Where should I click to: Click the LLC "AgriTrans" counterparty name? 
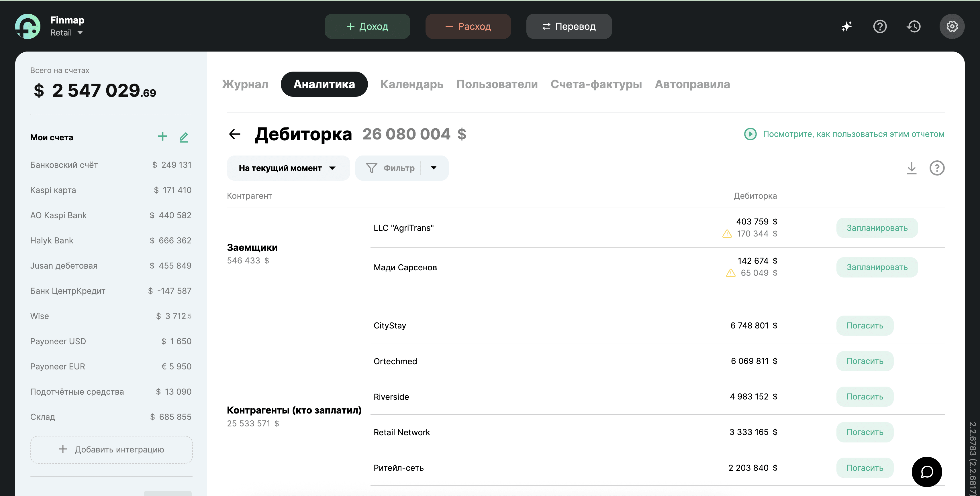point(403,228)
